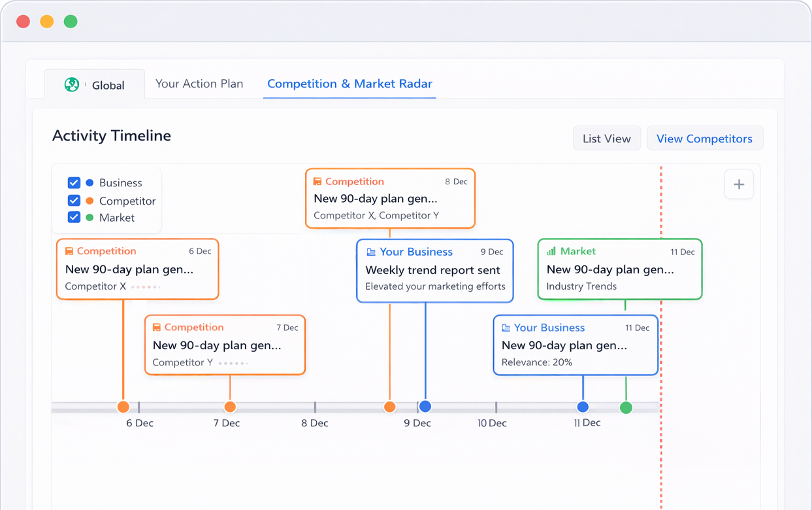Image resolution: width=812 pixels, height=510 pixels.
Task: Click the plus zoom button on timeline
Action: (x=739, y=184)
